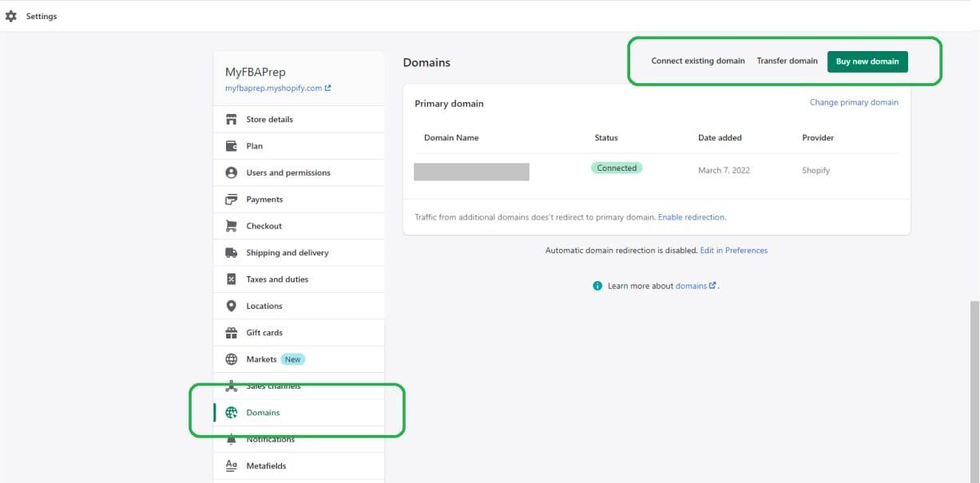Select Markets in the settings menu
The image size is (980, 483).
[x=260, y=359]
